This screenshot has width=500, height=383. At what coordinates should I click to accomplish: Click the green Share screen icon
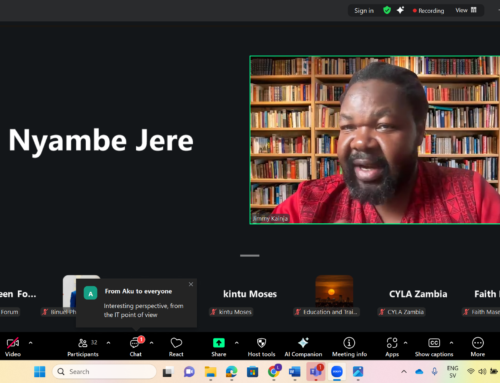click(219, 343)
